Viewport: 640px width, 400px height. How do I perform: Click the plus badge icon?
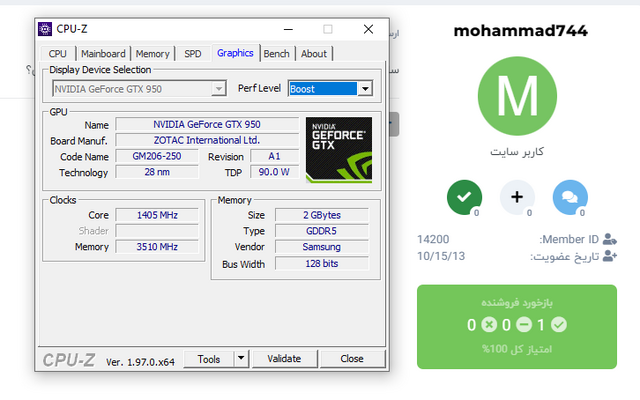pyautogui.click(x=516, y=198)
